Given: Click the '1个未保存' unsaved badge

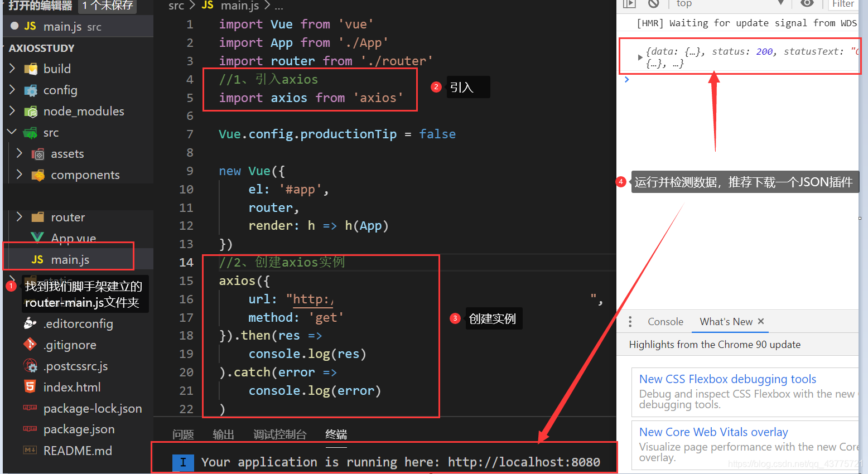Looking at the screenshot, I should pos(107,6).
